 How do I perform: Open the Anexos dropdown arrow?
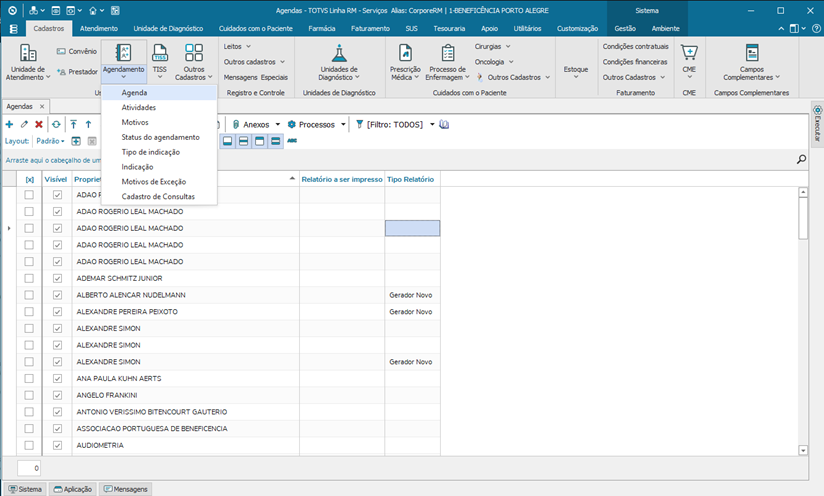coord(278,125)
